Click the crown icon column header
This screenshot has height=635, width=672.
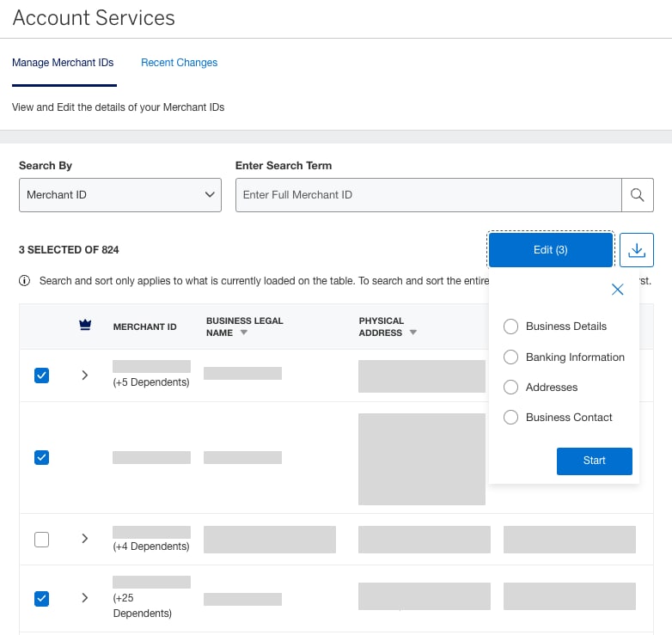(x=84, y=326)
